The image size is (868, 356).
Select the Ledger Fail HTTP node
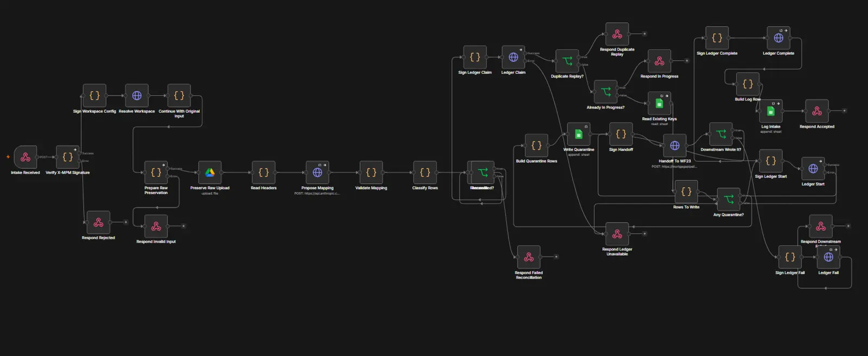coord(828,257)
